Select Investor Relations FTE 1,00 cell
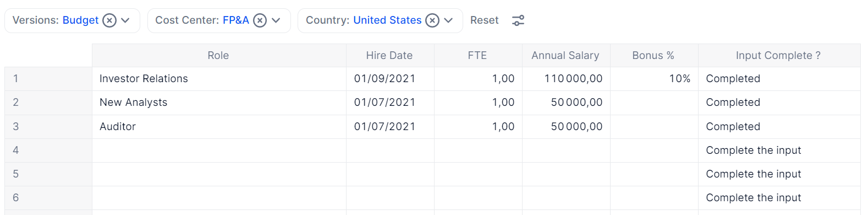Image resolution: width=868 pixels, height=215 pixels. click(x=478, y=79)
